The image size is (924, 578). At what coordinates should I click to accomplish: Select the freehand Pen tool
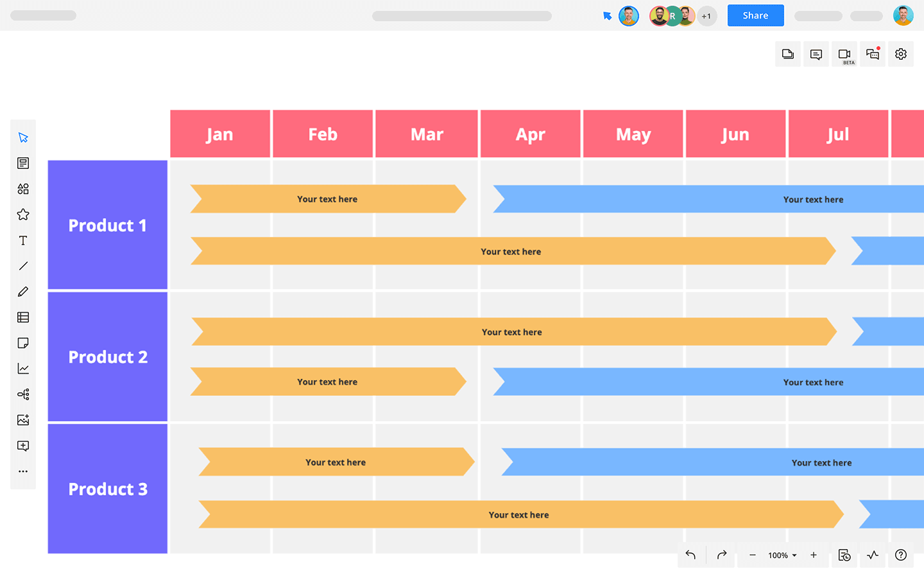coord(23,291)
